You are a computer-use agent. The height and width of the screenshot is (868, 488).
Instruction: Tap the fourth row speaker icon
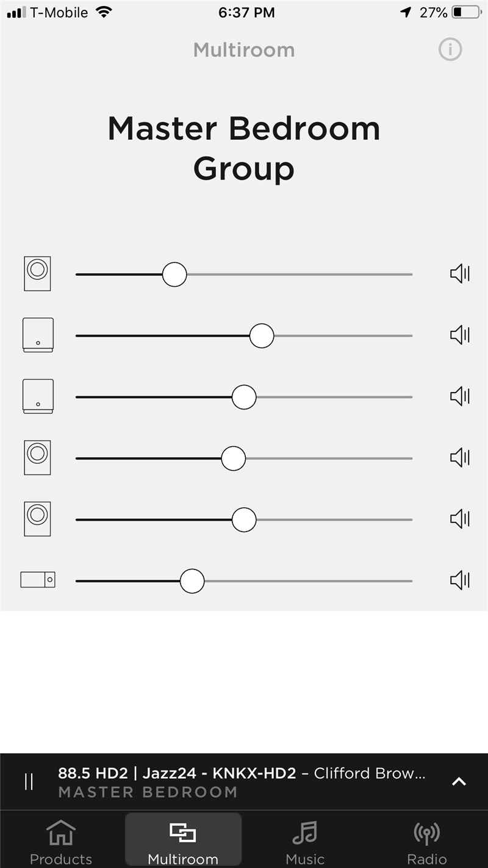click(x=37, y=457)
